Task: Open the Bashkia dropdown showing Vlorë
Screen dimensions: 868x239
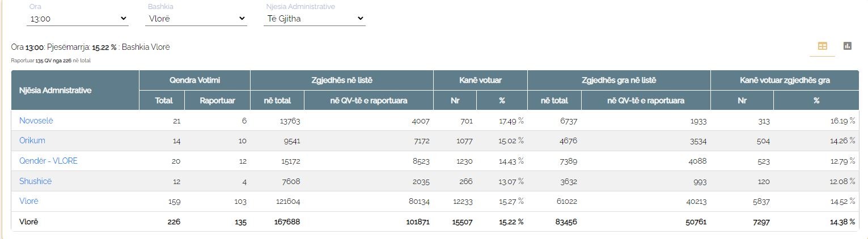Action: coord(196,18)
